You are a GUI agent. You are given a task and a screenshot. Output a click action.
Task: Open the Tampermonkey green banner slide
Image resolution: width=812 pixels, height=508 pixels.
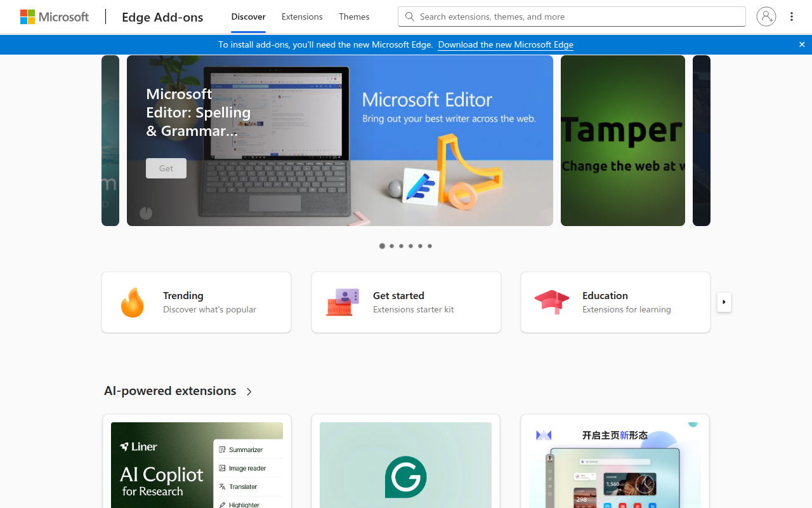coord(623,140)
